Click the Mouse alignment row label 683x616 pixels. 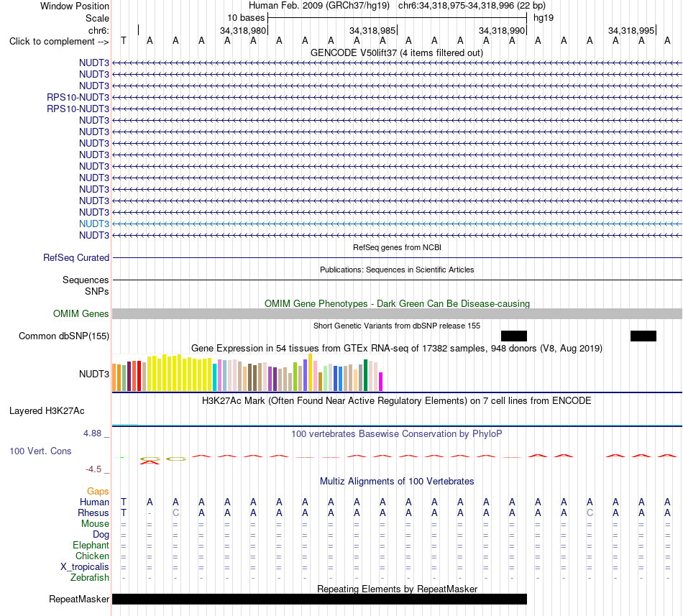point(95,524)
